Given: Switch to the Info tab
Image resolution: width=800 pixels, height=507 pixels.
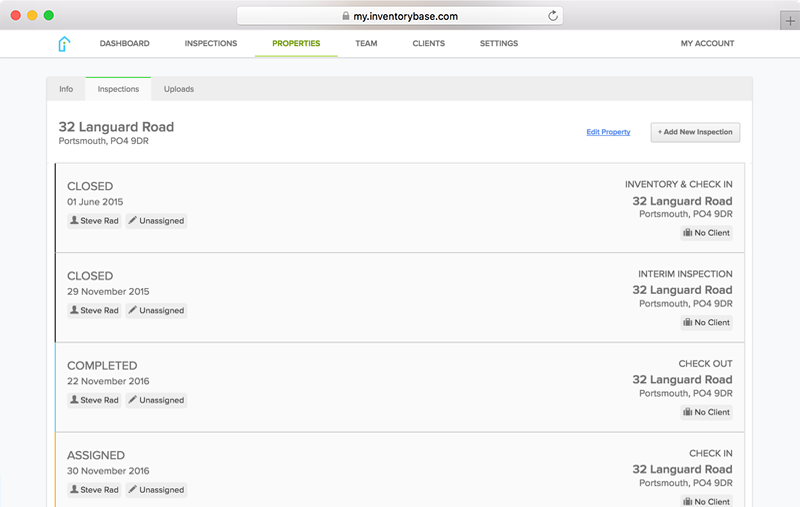Looking at the screenshot, I should point(66,89).
